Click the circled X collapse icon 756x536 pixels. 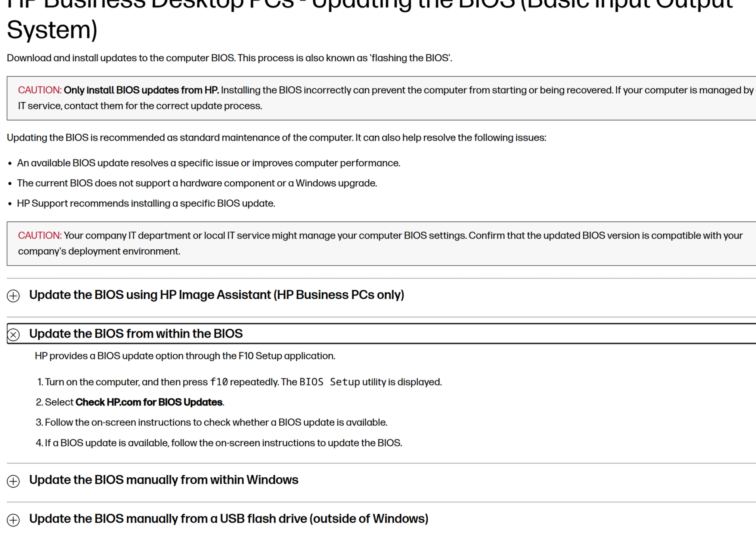(x=13, y=335)
